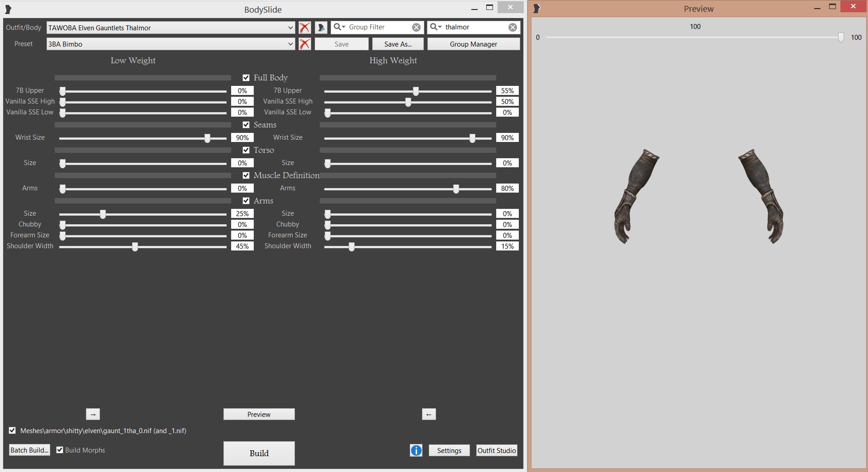Click the low weight Arms Size 25% box
Viewport: 868px width, 472px height.
(x=242, y=213)
